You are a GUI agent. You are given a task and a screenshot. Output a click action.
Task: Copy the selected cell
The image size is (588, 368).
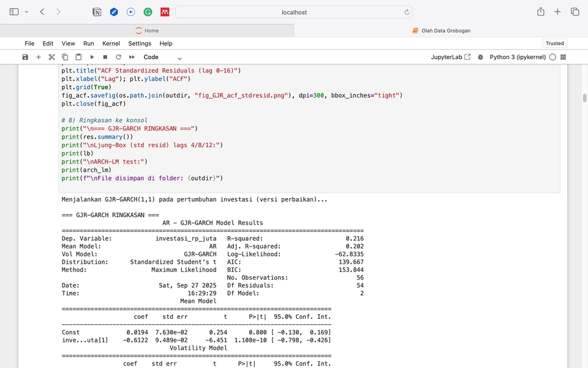(x=66, y=57)
